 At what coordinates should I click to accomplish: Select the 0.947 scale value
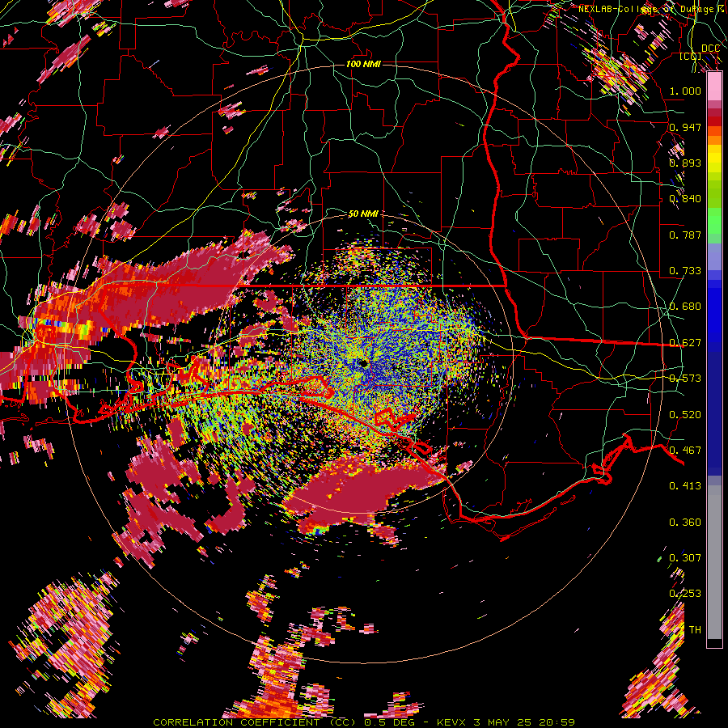click(685, 127)
